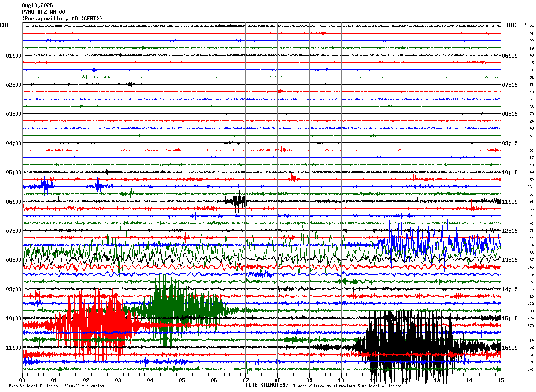The width and height of the screenshot is (536, 392).
Task: Select the 09:00 CDT time label
Action: click(x=14, y=289)
